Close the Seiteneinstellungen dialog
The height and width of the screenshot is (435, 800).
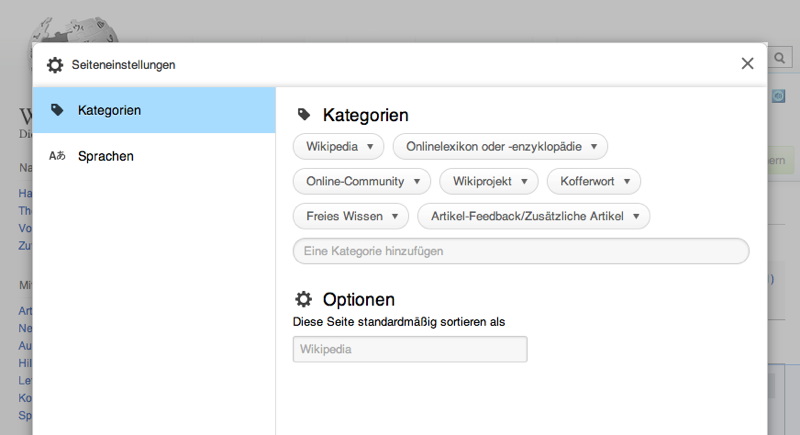747,64
